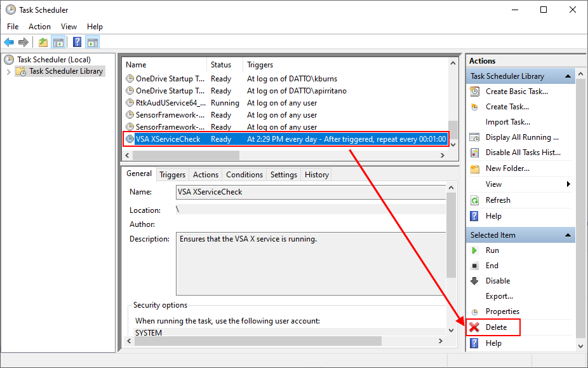Image resolution: width=588 pixels, height=368 pixels.
Task: Switch to the Triggers tab
Action: click(172, 175)
